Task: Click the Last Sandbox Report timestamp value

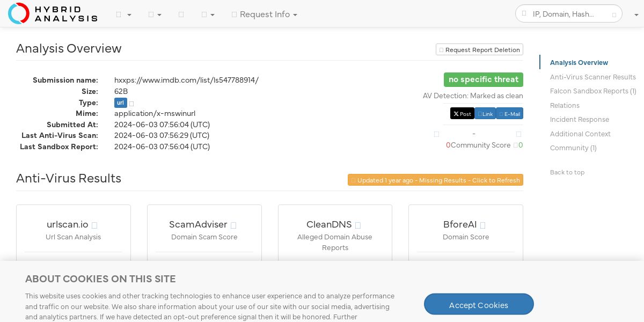Action: point(162,147)
